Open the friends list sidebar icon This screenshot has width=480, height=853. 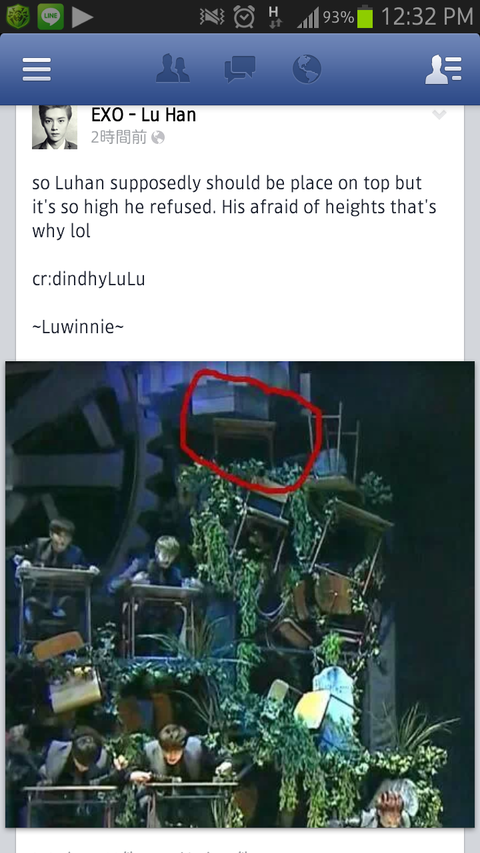(444, 70)
